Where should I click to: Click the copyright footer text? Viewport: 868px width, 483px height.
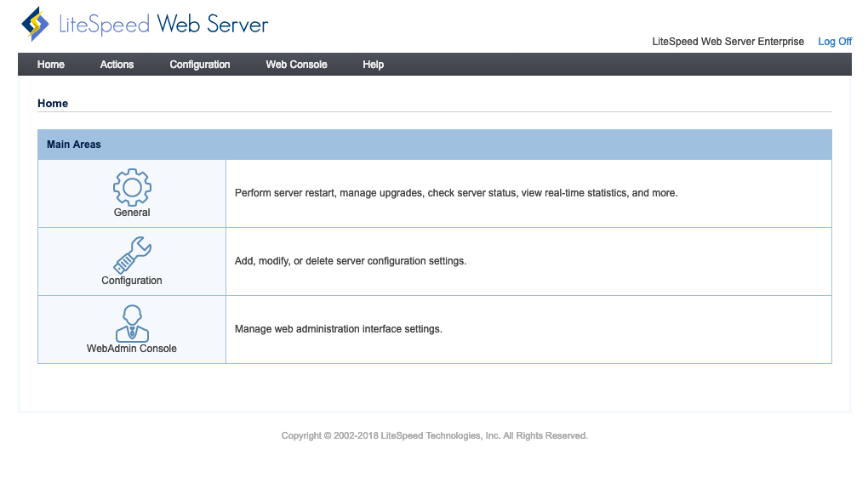435,436
